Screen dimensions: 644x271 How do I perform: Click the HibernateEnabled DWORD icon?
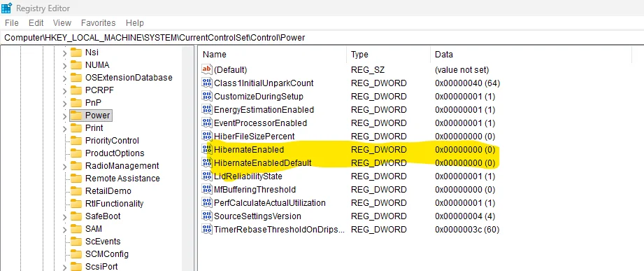[206, 149]
